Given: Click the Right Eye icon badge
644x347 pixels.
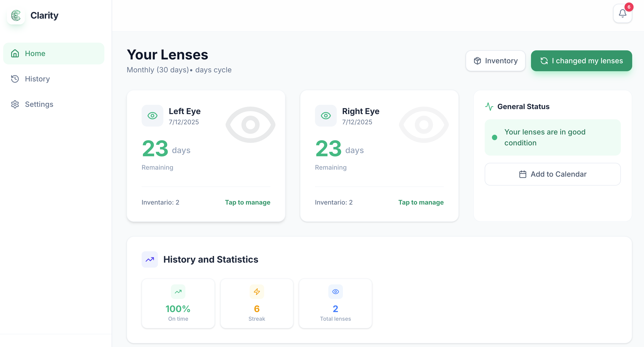Looking at the screenshot, I should tap(325, 116).
